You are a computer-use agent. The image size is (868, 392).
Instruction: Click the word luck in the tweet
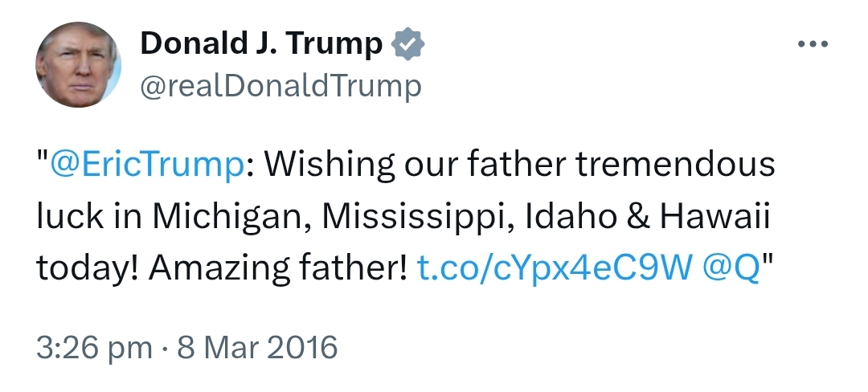point(67,218)
